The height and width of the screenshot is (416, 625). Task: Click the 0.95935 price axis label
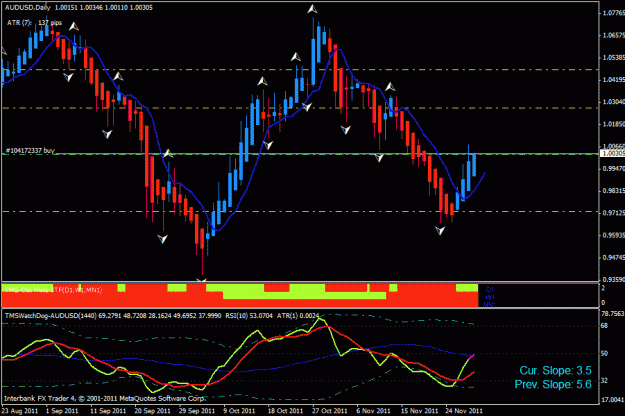point(613,235)
